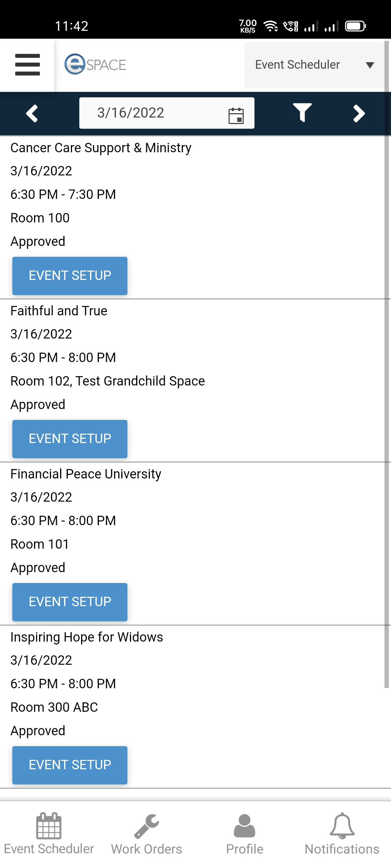Open Event Setup for Faithful and True
The width and height of the screenshot is (391, 868).
70,439
